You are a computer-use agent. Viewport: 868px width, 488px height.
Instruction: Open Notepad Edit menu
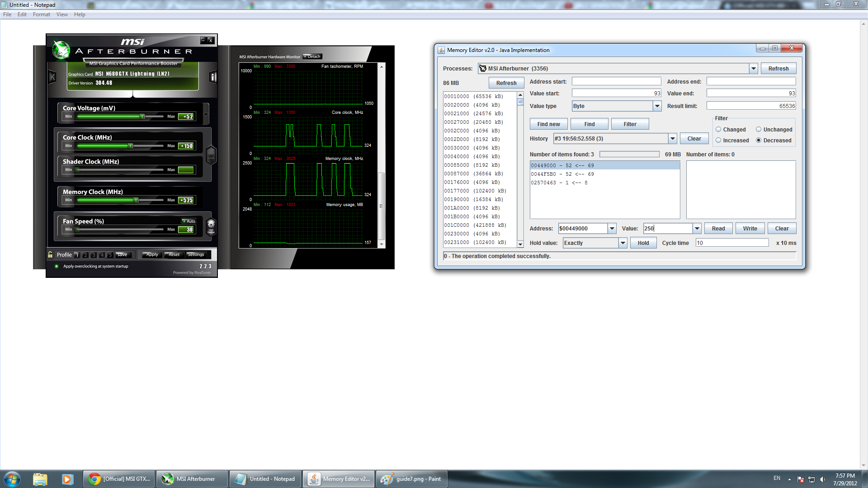[x=22, y=14]
